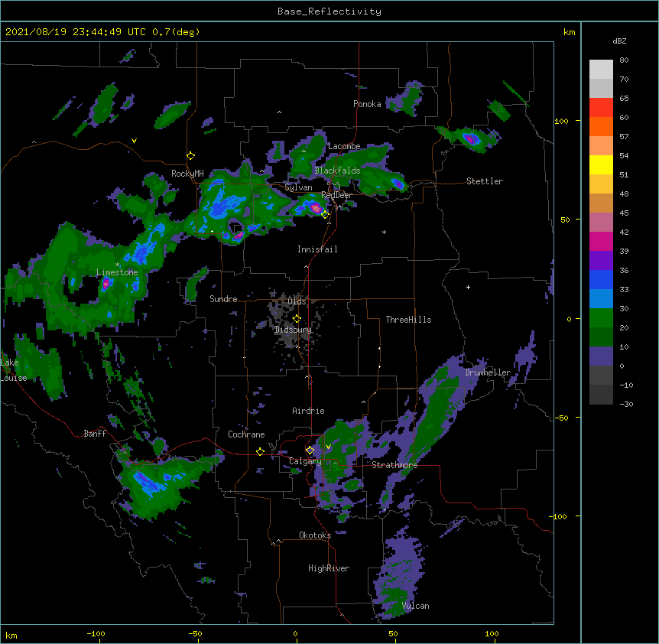Click the white plus marker north of Drumheller
This screenshot has width=659, height=644.
(468, 287)
